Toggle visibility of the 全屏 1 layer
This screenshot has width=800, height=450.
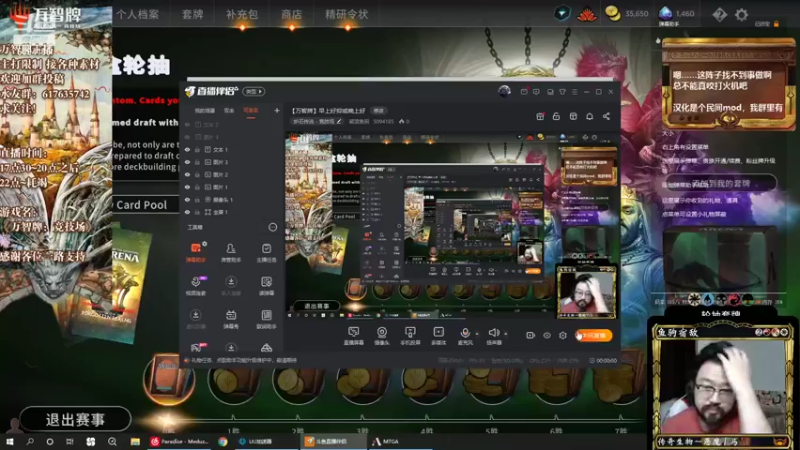coord(187,212)
